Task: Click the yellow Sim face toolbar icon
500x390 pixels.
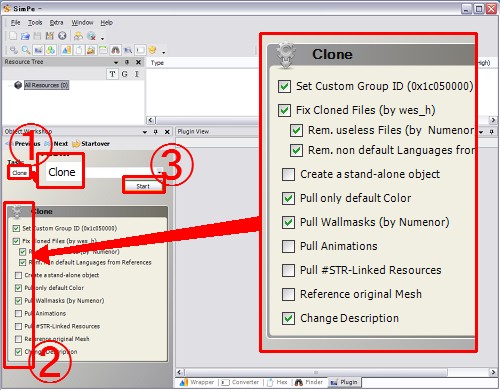Action: (152, 50)
